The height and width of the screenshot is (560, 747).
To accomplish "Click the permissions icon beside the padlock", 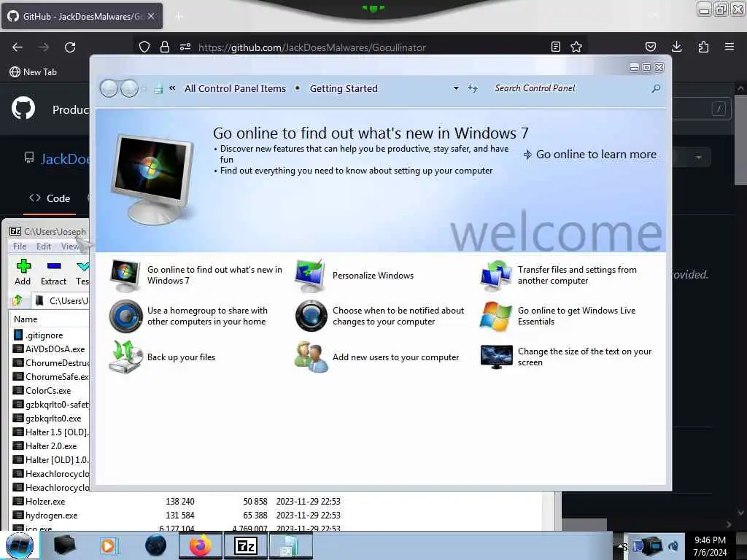I will (185, 47).
